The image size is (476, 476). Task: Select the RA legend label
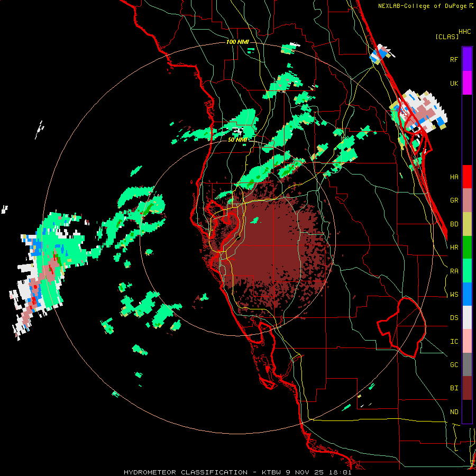pyautogui.click(x=454, y=271)
